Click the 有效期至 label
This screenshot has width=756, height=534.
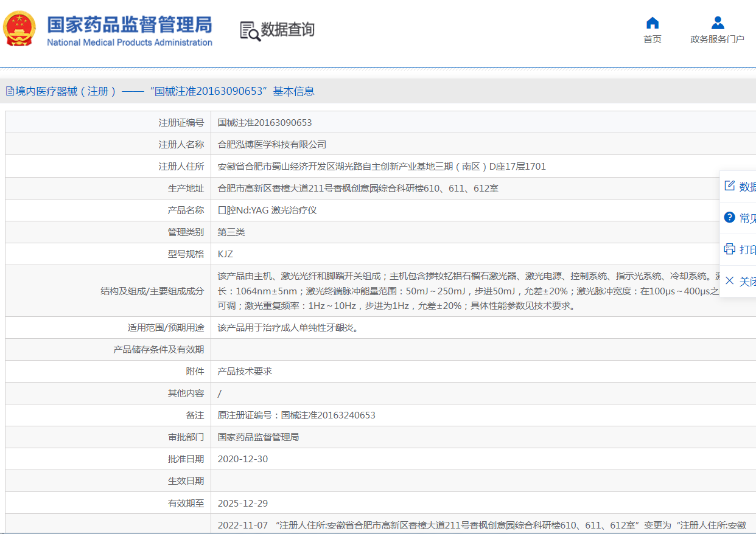186,503
